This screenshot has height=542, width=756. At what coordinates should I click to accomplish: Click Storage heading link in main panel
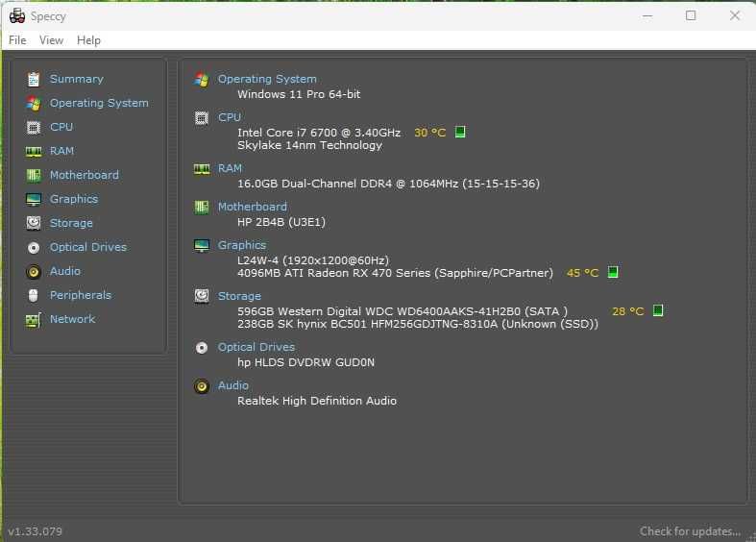point(239,296)
